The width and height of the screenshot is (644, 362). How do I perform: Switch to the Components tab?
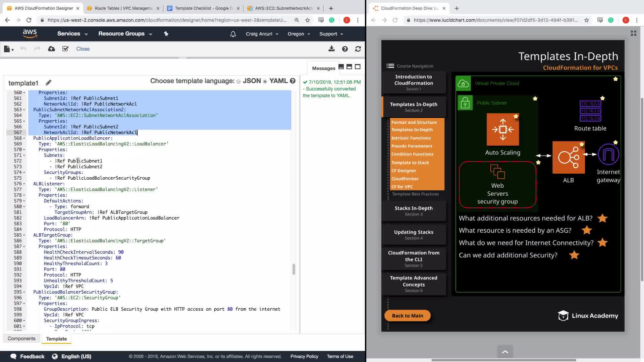click(21, 339)
